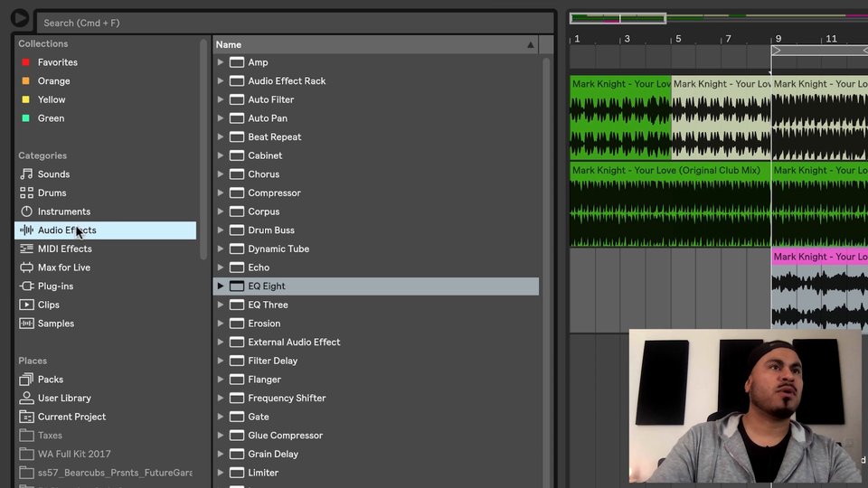Image resolution: width=868 pixels, height=488 pixels.
Task: Open the Taxes folder icon
Action: tap(26, 436)
